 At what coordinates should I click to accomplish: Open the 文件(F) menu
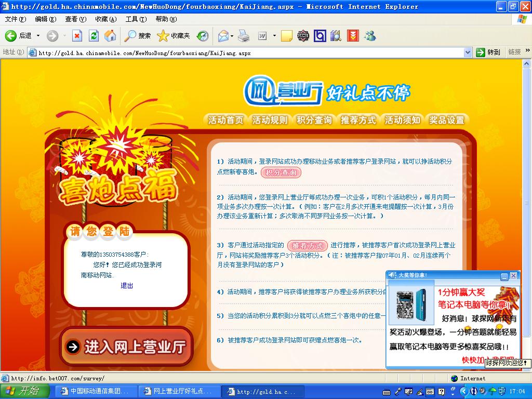tap(16, 19)
